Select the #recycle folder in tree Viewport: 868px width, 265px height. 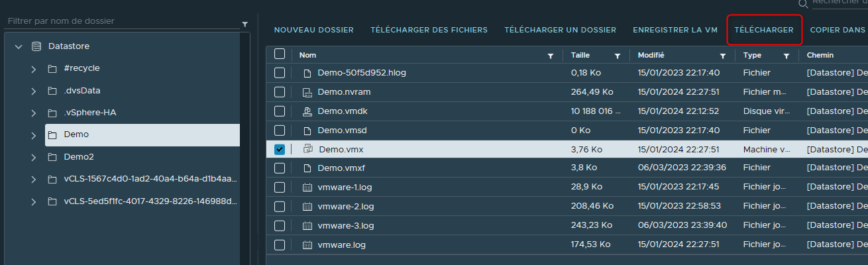click(81, 68)
